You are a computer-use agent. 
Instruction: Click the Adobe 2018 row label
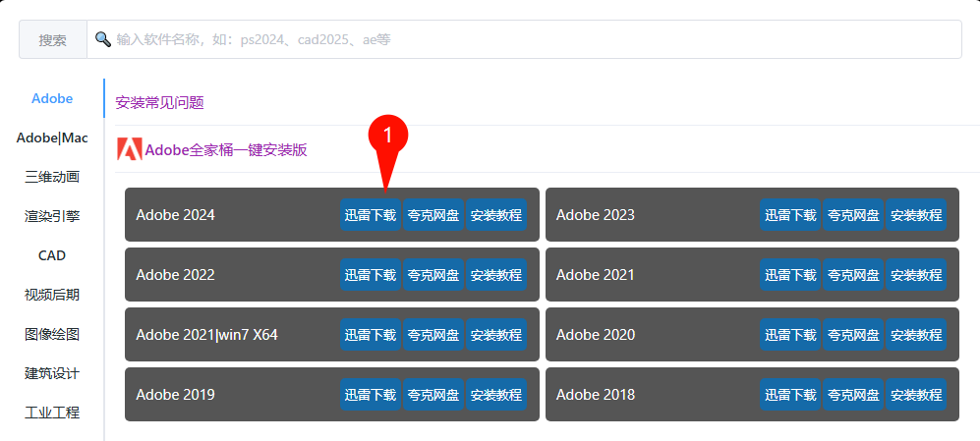pos(596,395)
